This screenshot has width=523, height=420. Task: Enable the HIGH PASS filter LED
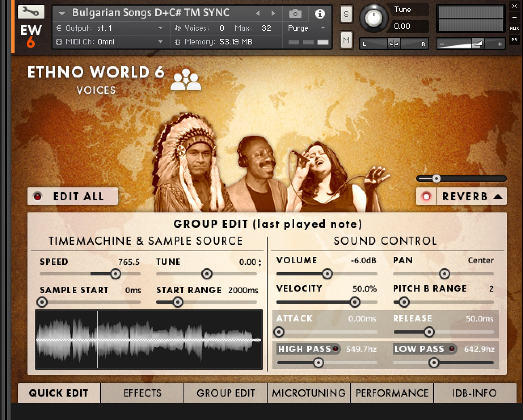335,349
